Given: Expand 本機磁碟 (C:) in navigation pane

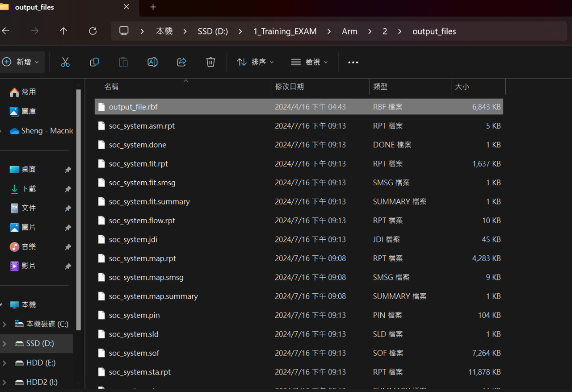Looking at the screenshot, I should click(x=4, y=324).
